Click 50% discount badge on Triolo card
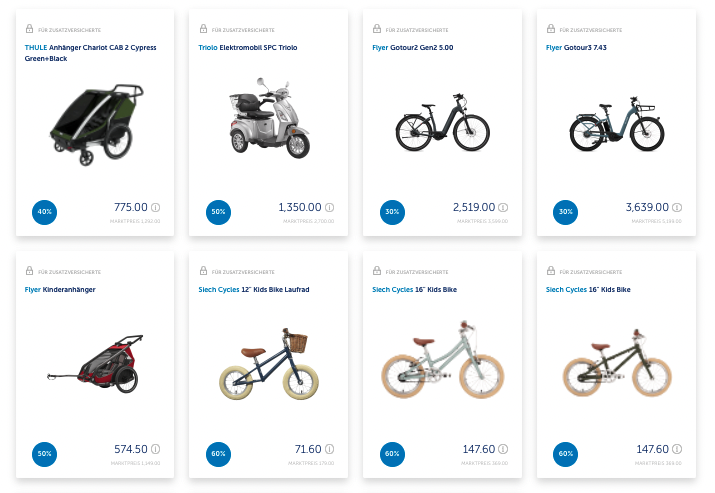This screenshot has height=493, width=715. (x=219, y=212)
